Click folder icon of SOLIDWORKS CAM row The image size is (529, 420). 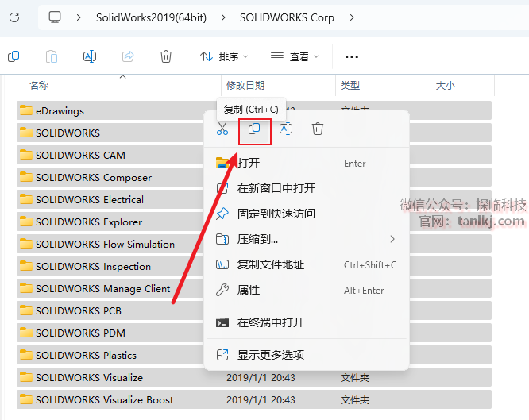tap(26, 155)
